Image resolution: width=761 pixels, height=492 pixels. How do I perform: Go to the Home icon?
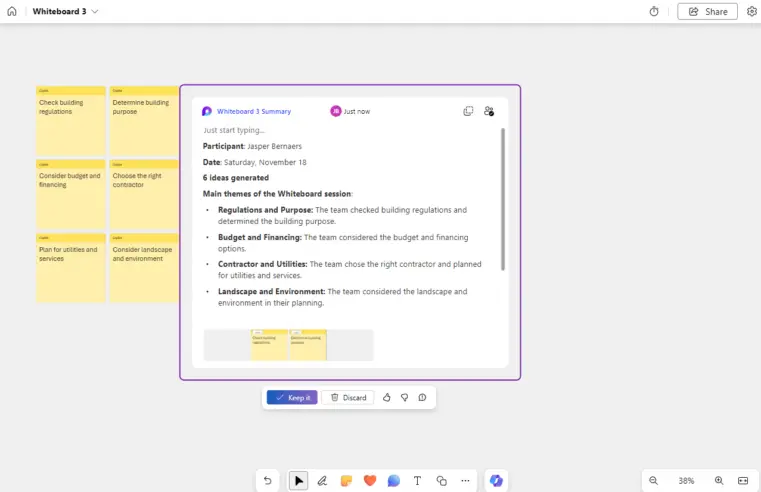[x=12, y=11]
